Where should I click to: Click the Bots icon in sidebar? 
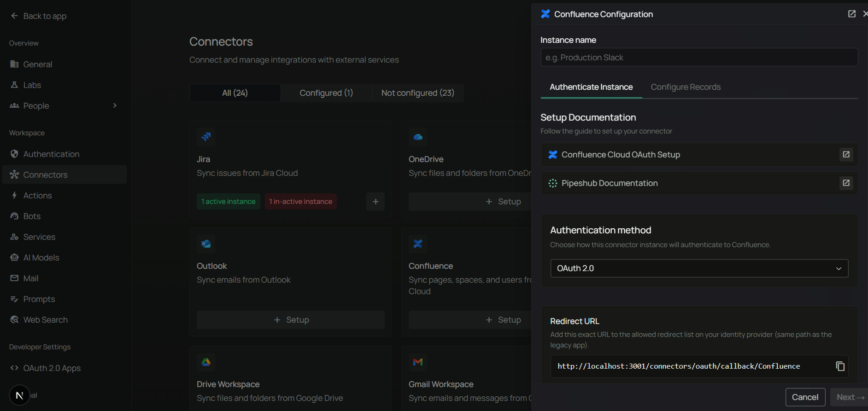point(14,216)
